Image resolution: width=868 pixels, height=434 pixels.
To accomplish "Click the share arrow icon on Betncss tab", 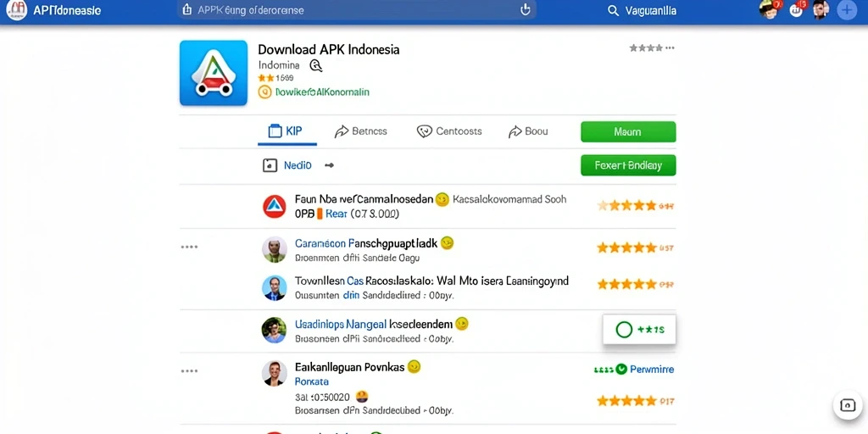I will pos(342,131).
